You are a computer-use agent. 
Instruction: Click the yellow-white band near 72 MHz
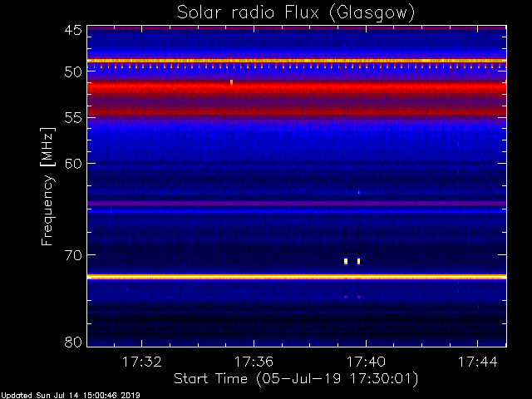297,277
